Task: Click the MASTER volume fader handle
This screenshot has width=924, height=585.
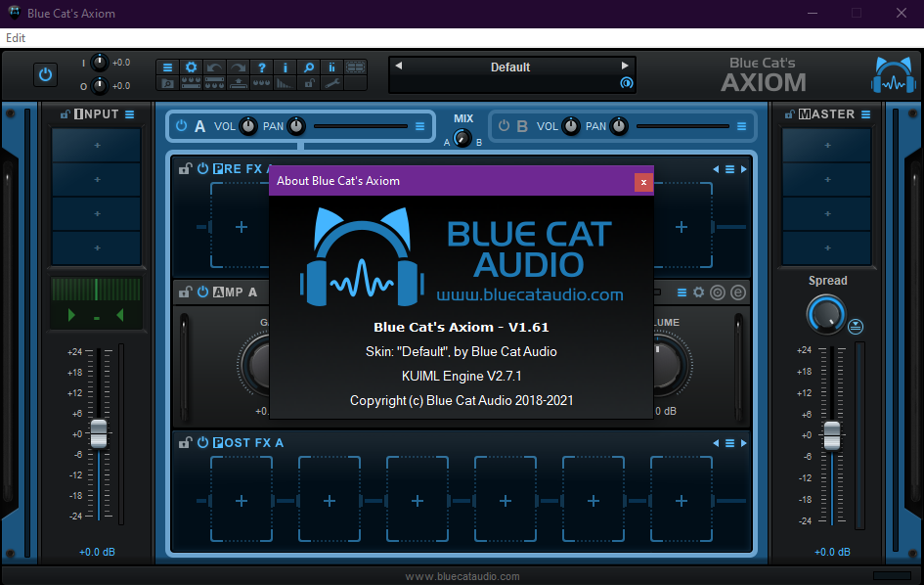Action: [x=832, y=435]
